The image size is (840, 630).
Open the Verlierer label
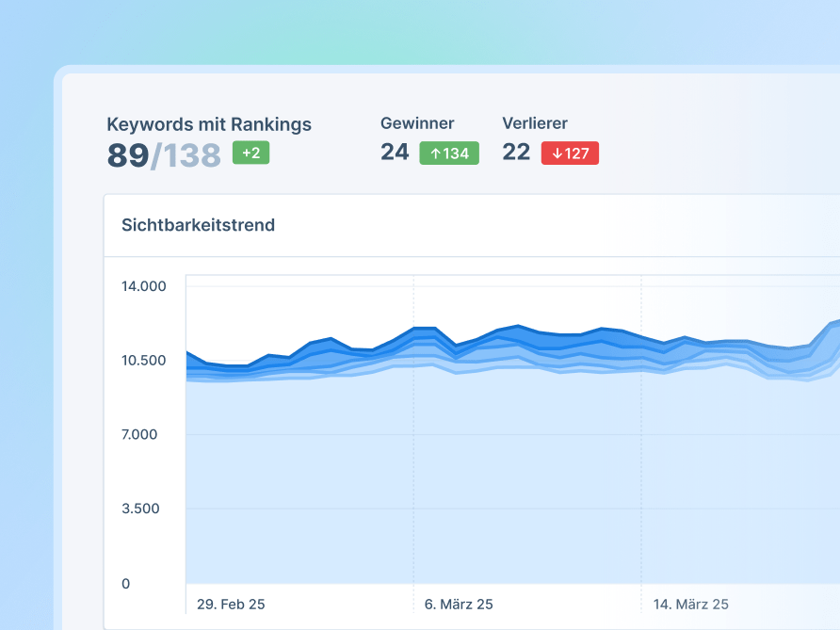535,123
